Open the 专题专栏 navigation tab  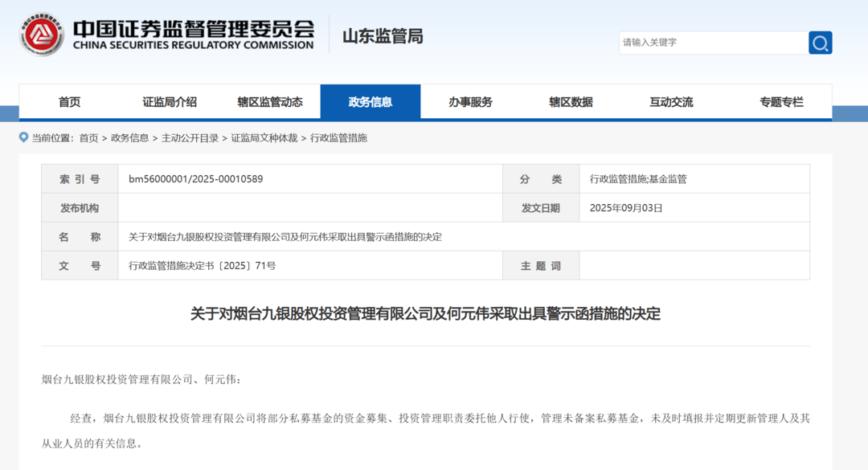click(x=781, y=102)
